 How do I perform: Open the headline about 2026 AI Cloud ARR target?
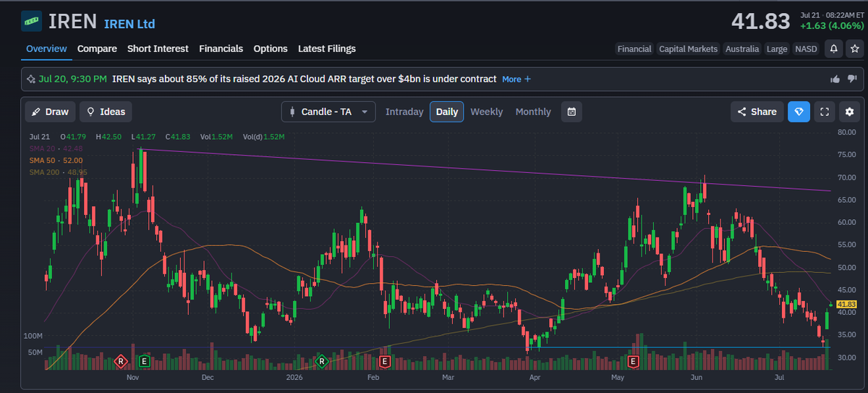pyautogui.click(x=305, y=79)
